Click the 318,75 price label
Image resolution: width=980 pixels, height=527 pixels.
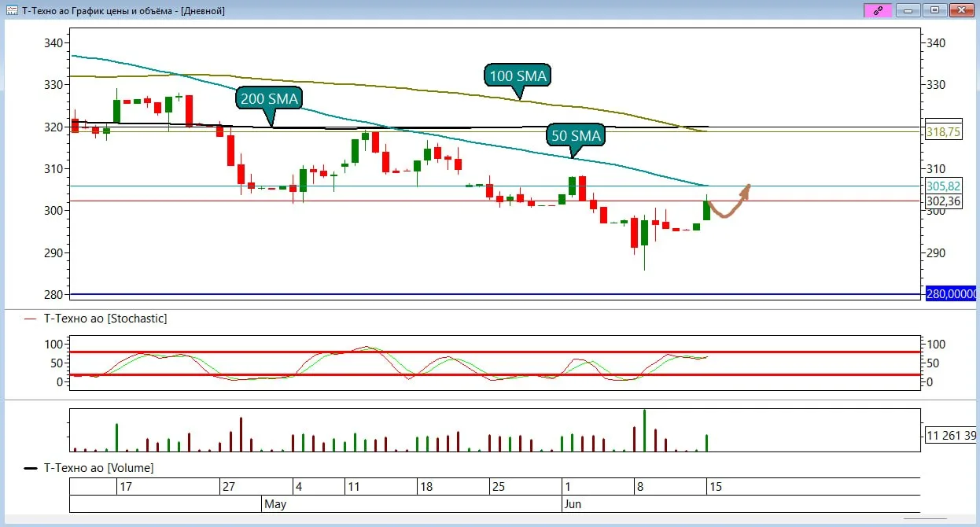pyautogui.click(x=943, y=132)
